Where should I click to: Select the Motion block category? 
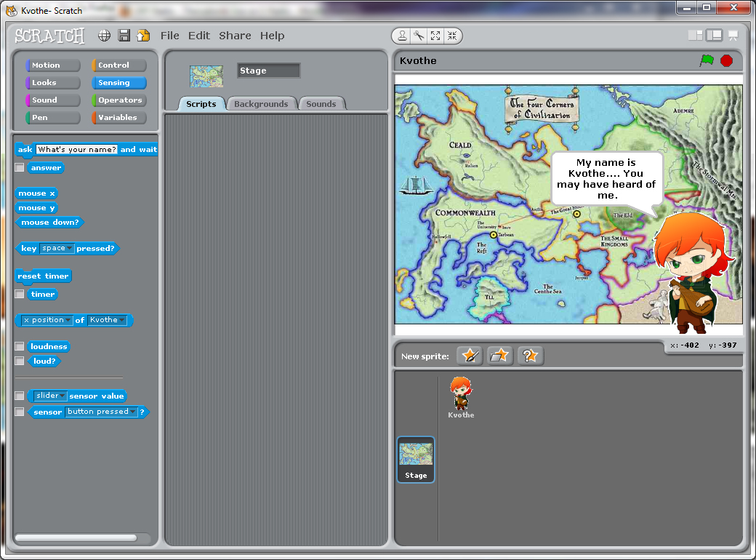pos(52,65)
